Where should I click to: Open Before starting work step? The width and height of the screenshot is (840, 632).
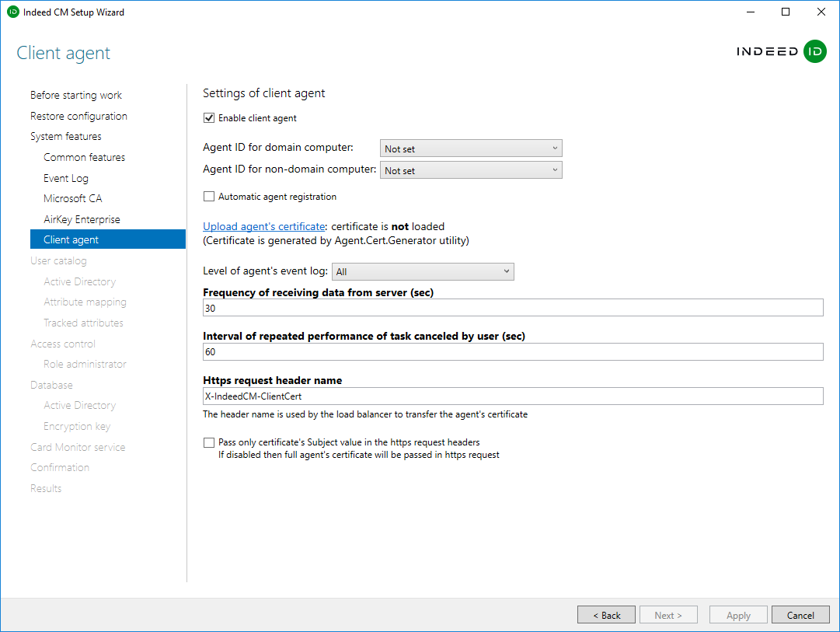tap(76, 95)
